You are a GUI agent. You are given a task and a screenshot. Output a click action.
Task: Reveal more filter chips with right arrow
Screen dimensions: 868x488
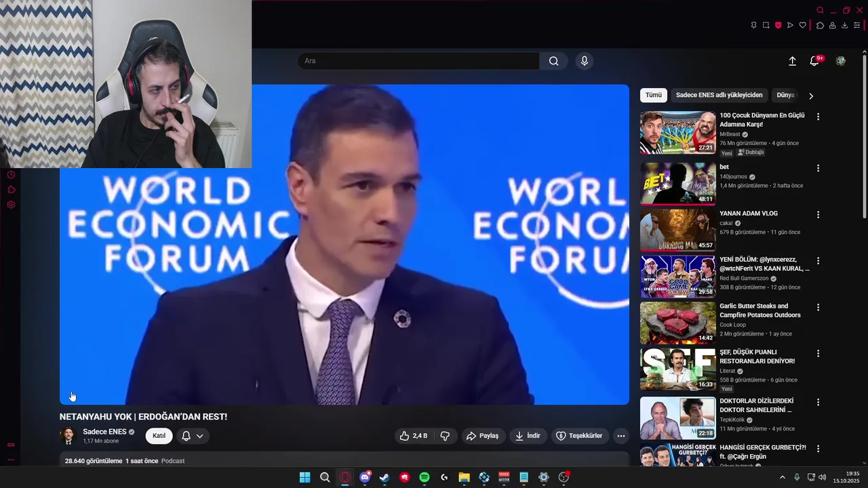[x=810, y=96]
